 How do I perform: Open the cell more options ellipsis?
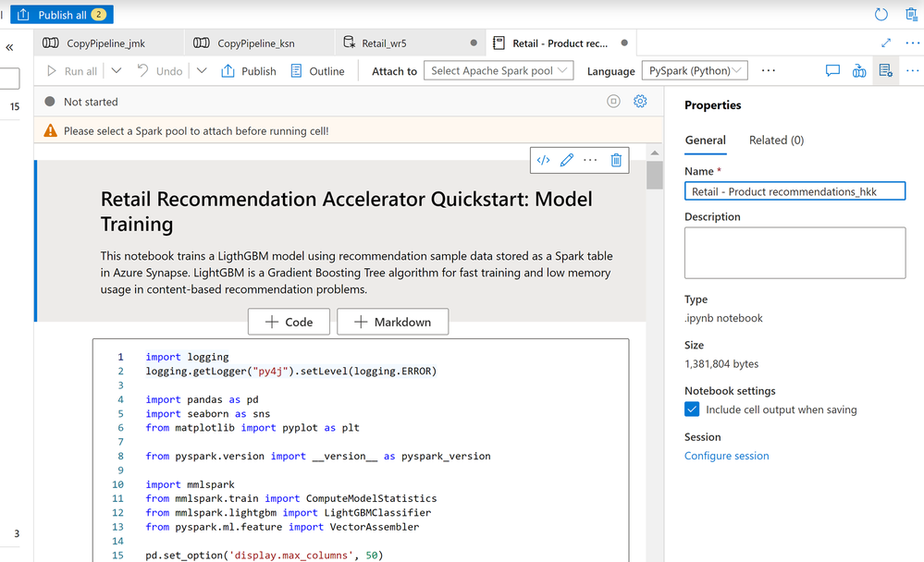click(590, 160)
